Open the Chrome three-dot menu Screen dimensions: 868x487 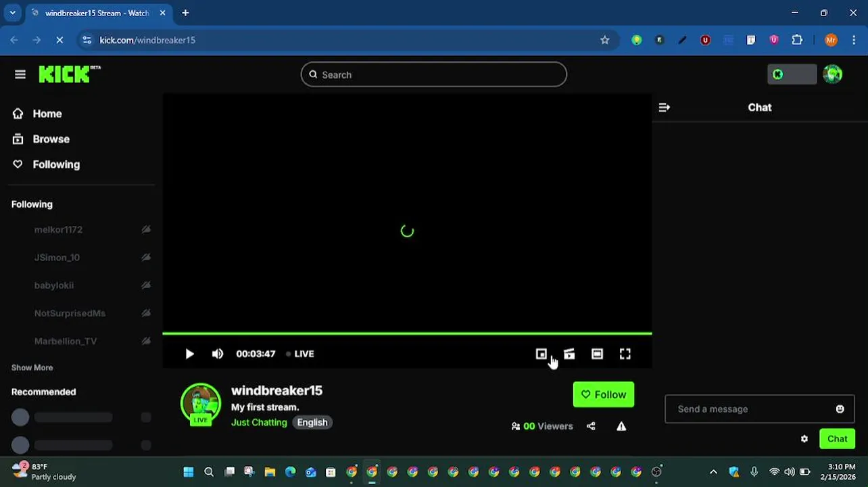click(855, 40)
